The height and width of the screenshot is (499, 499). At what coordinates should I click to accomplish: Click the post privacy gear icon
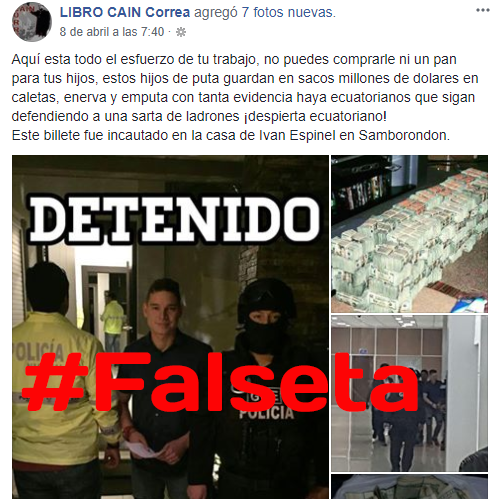click(x=181, y=32)
